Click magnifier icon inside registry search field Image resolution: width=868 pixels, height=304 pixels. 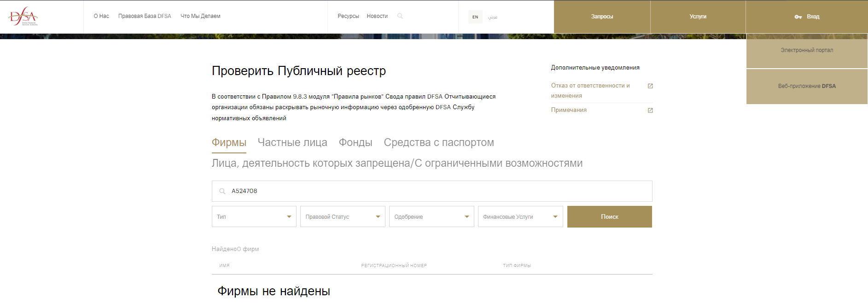pyautogui.click(x=222, y=191)
